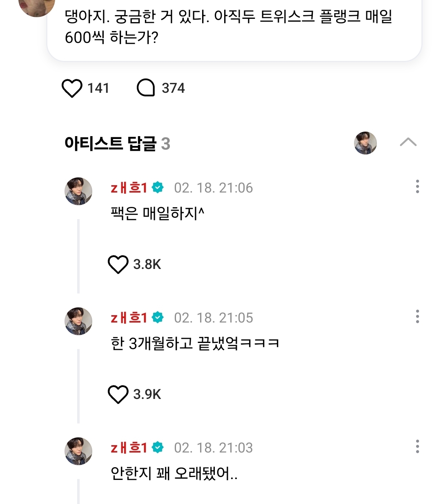441x504 pixels.
Task: Tap verified badge on the 21:05 reply
Action: (158, 318)
